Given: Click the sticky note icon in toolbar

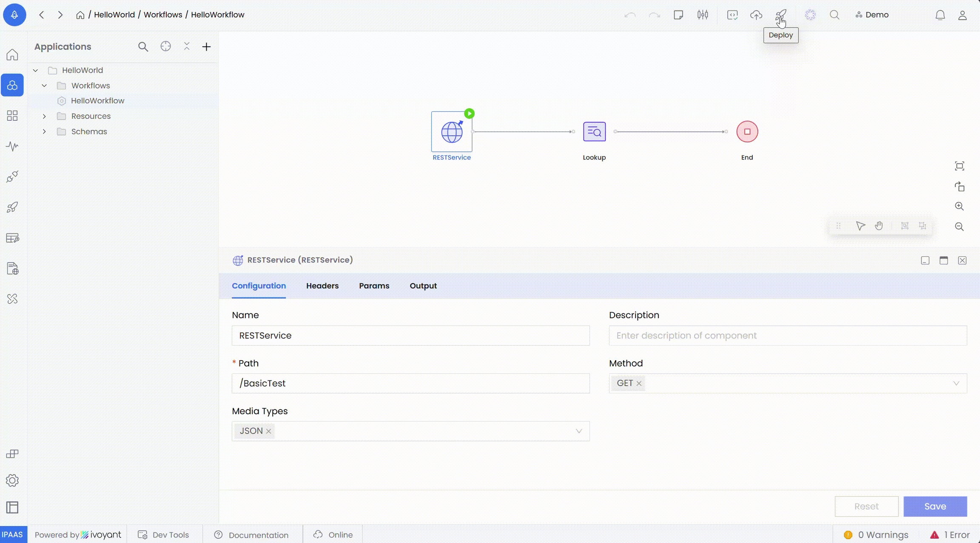Looking at the screenshot, I should [678, 15].
